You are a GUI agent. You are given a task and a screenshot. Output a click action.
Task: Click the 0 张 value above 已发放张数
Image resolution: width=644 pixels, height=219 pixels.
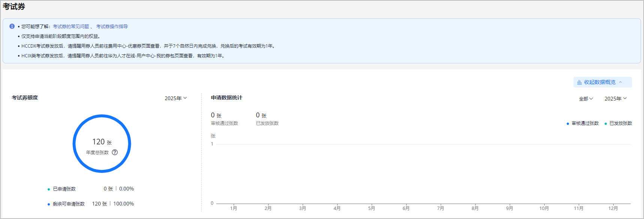tap(261, 115)
